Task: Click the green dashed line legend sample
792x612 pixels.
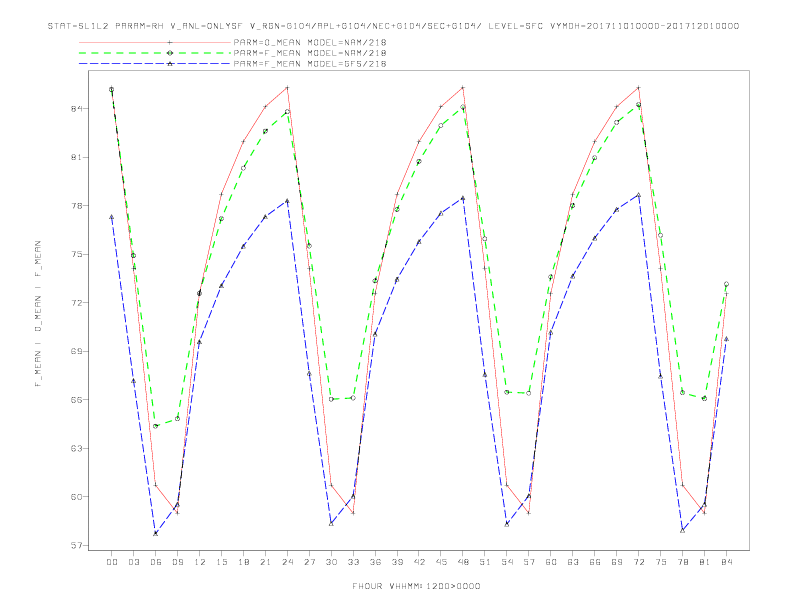Action: point(155,53)
